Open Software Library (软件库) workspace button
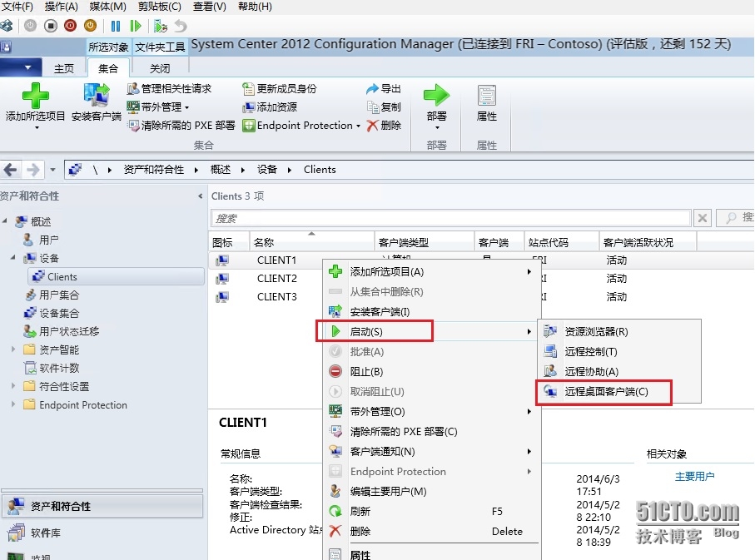 pos(102,533)
